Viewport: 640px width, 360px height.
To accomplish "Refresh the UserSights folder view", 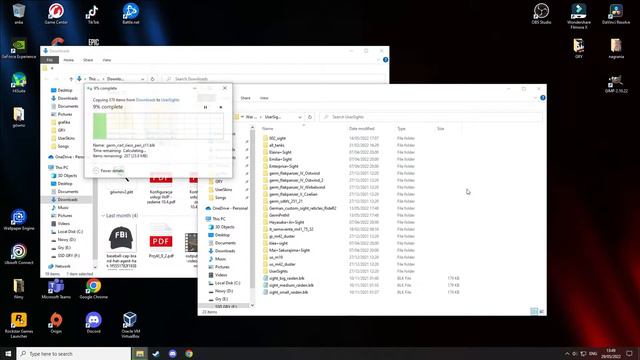I will 310,117.
